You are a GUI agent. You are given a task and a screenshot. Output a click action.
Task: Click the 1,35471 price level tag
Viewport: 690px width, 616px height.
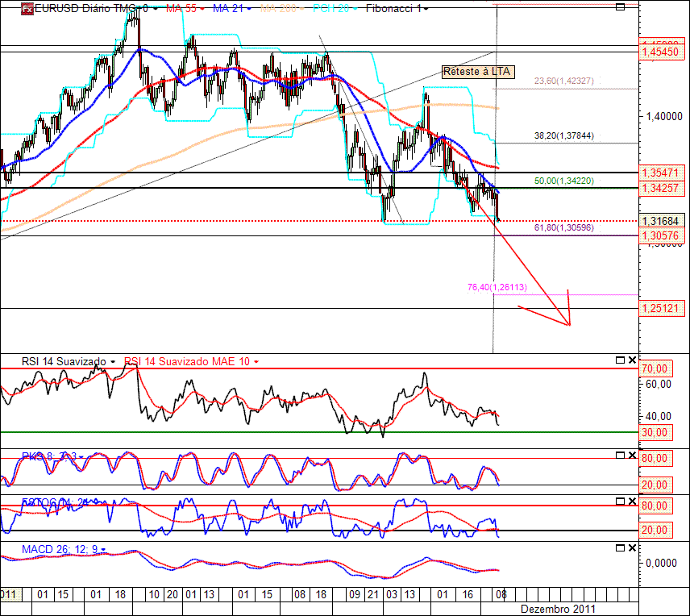coord(662,173)
